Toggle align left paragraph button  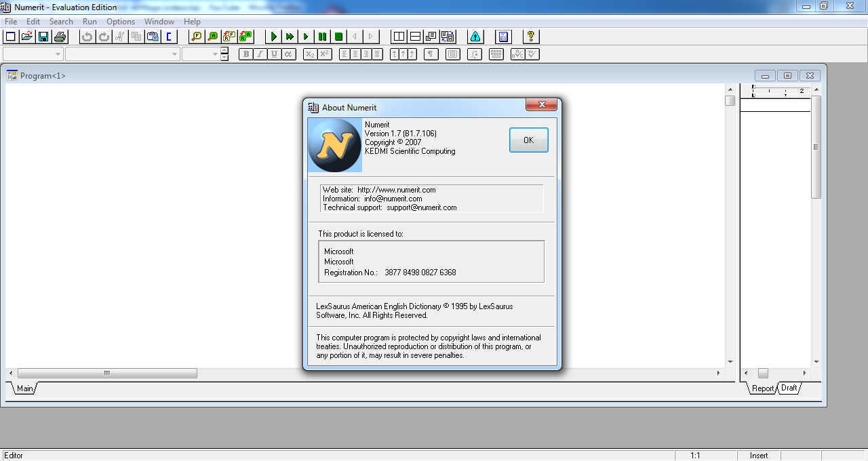point(344,54)
